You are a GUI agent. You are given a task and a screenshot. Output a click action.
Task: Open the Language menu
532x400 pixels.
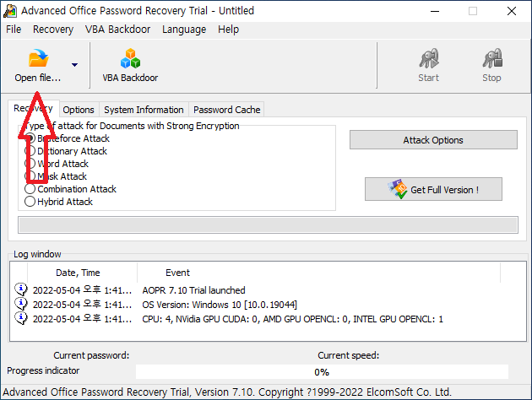(x=183, y=29)
